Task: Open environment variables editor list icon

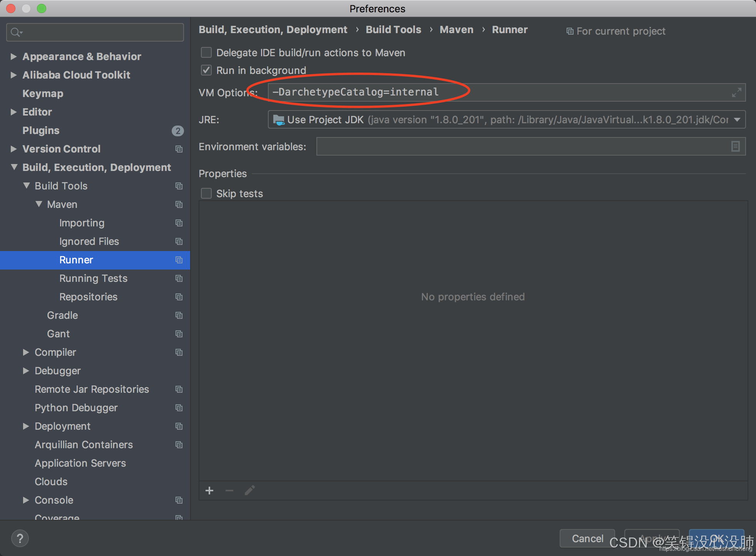Action: point(735,146)
